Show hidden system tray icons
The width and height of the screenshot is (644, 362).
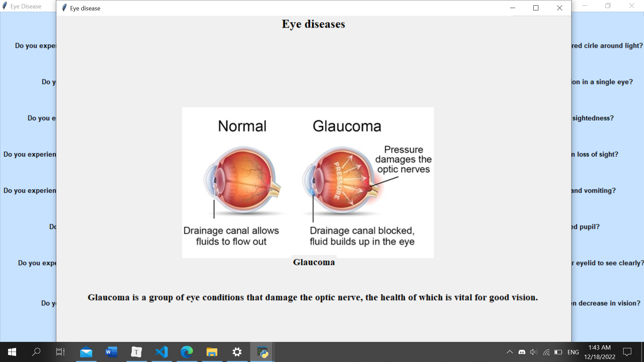509,352
